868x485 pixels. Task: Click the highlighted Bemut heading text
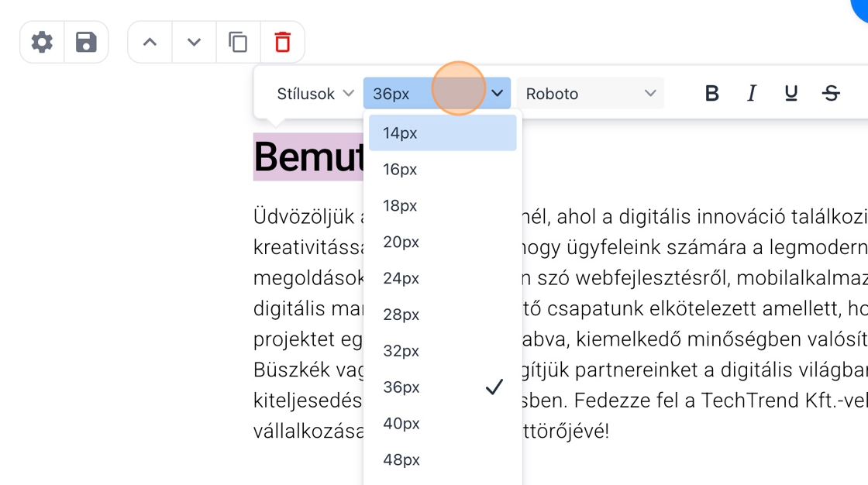pos(308,157)
